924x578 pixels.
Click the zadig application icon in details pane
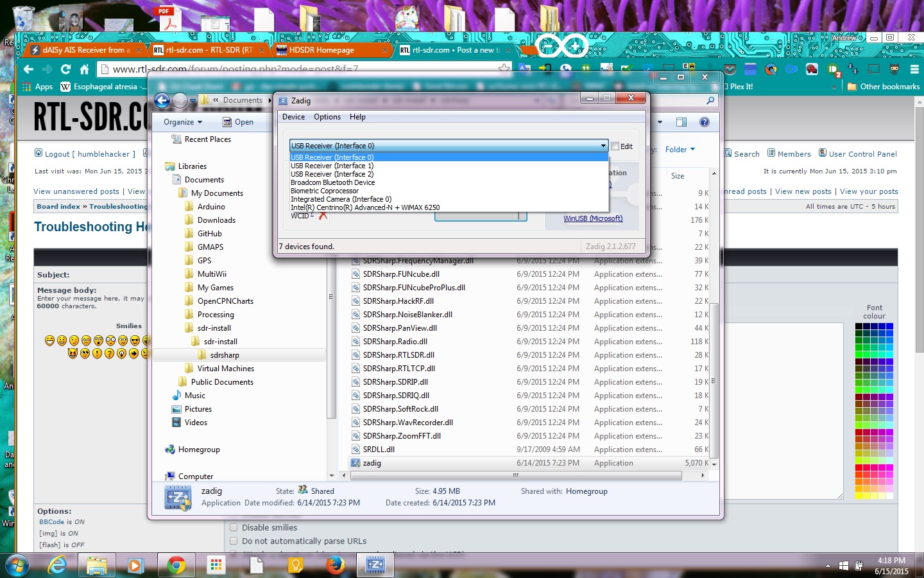(178, 498)
